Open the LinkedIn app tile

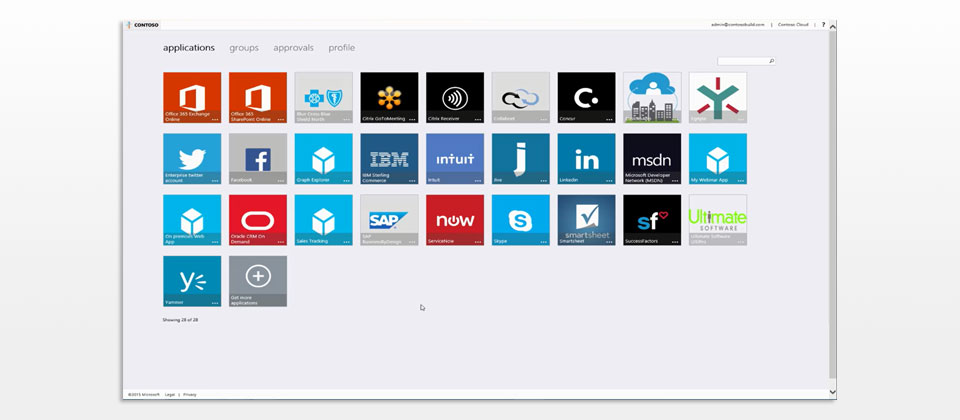pos(587,159)
